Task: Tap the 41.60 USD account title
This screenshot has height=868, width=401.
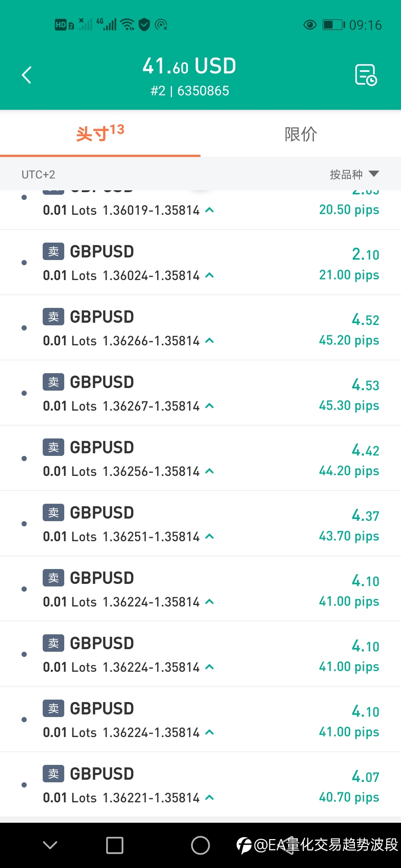Action: [x=189, y=66]
